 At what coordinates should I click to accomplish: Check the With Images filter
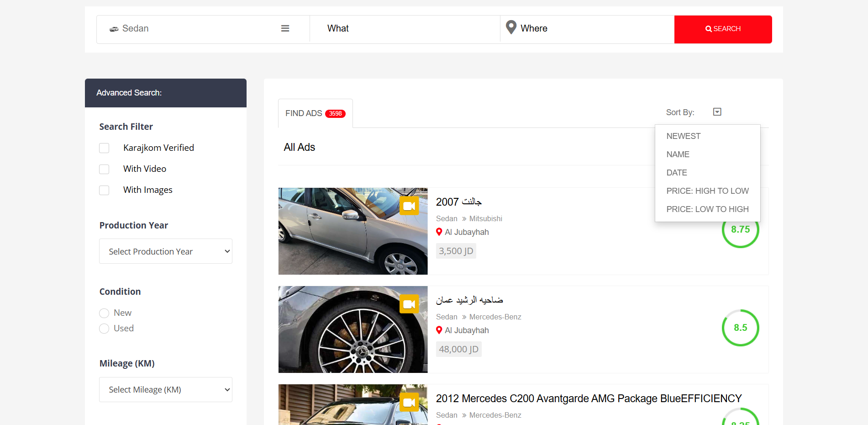(104, 190)
